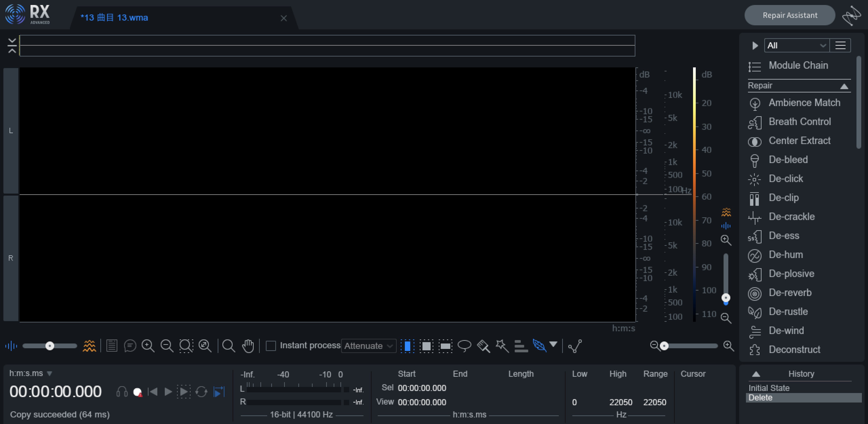Select the Brush selection tool
This screenshot has height=424, width=868.
click(x=483, y=346)
